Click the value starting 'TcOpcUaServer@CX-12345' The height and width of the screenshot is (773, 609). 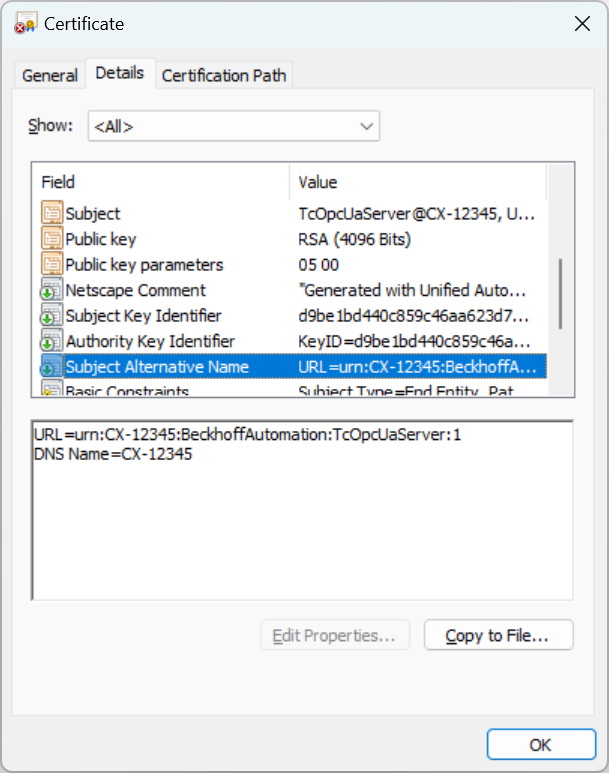pyautogui.click(x=417, y=213)
